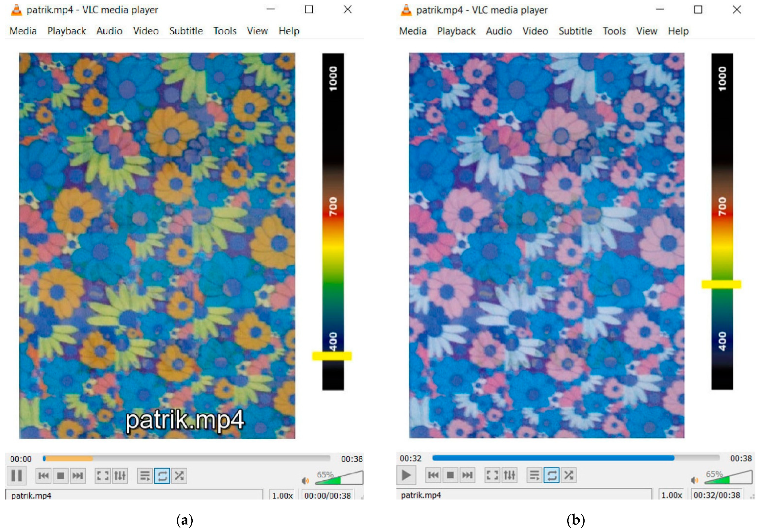This screenshot has height=532, width=759.
Task: Pause playback in the left VLC window
Action: pos(16,476)
